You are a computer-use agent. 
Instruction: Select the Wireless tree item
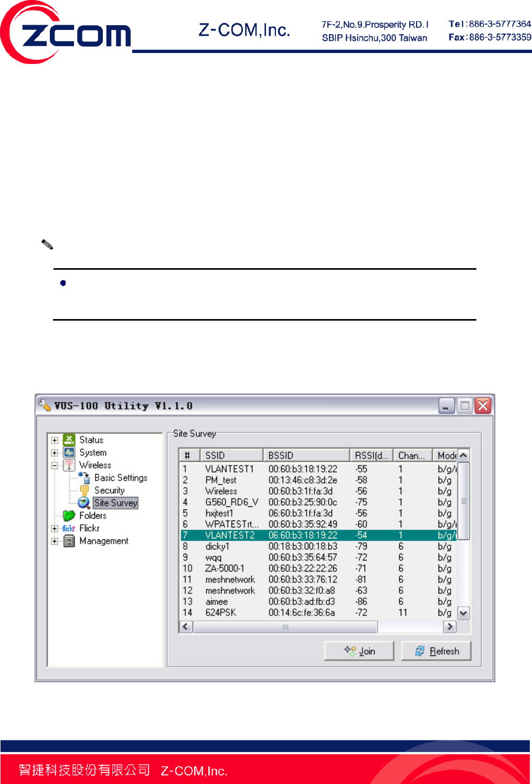(95, 465)
